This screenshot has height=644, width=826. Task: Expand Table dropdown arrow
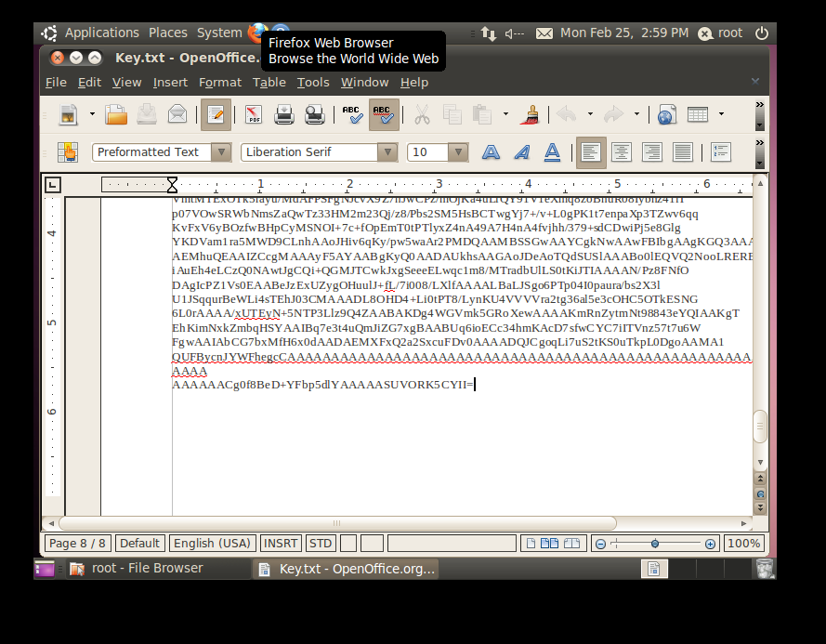721,113
